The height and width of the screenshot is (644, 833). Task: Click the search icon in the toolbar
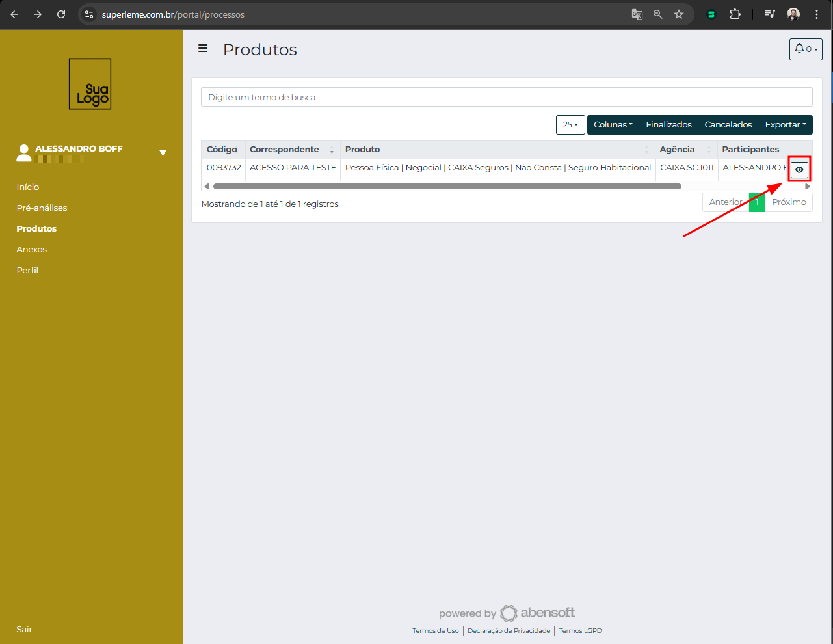pyautogui.click(x=657, y=14)
